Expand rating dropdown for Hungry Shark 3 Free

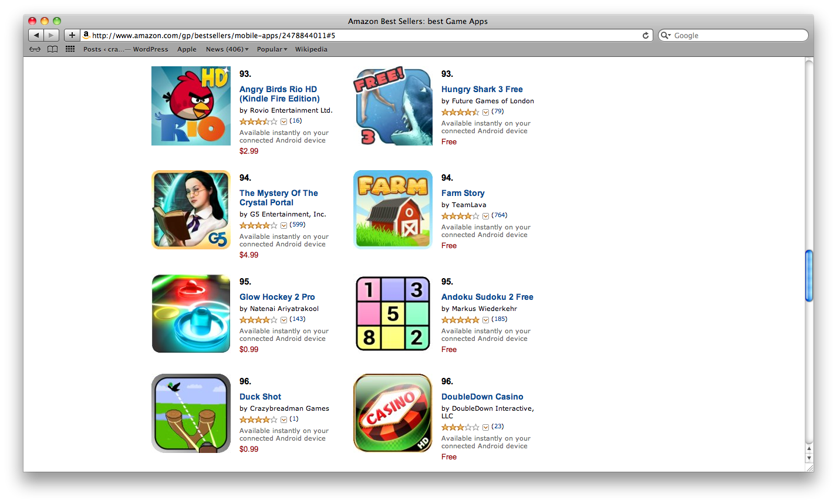pyautogui.click(x=485, y=112)
